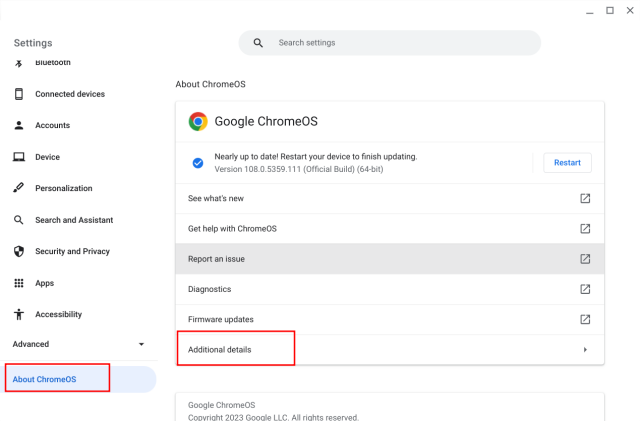Open external link icon for Report an issue
The height and width of the screenshot is (421, 640).
coord(585,259)
